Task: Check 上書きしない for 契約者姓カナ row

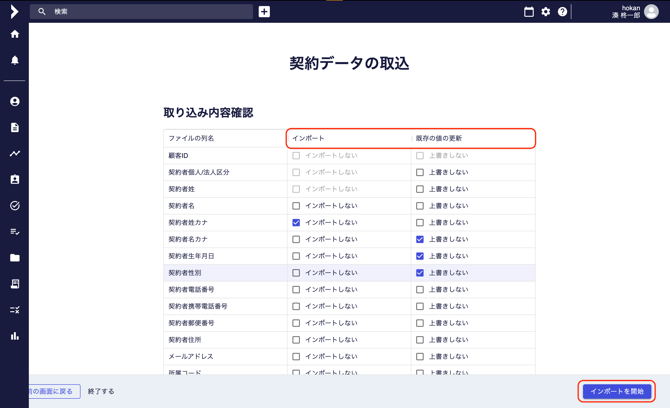Action: (420, 223)
